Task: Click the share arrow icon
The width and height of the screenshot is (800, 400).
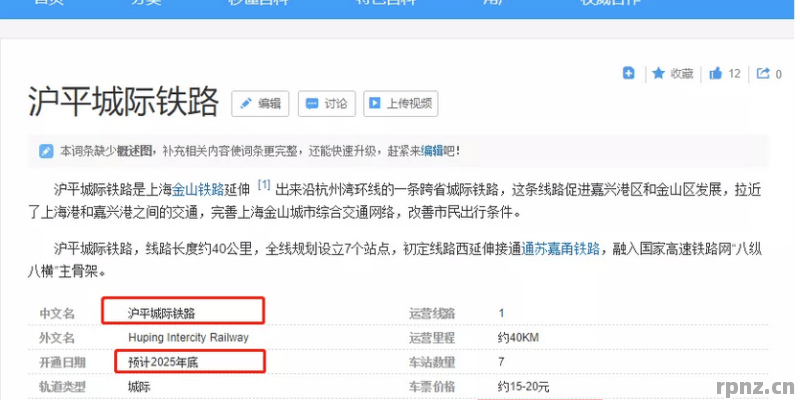Action: click(763, 73)
